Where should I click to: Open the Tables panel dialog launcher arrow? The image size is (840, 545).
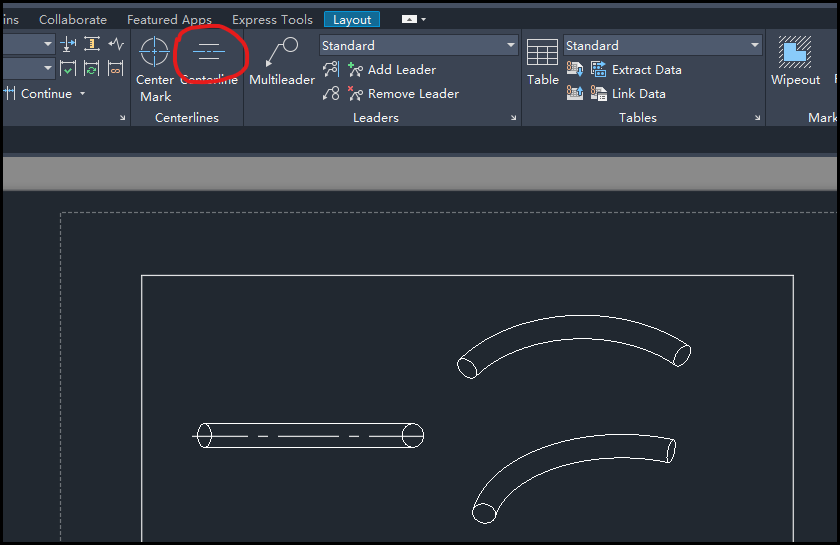coord(757,118)
